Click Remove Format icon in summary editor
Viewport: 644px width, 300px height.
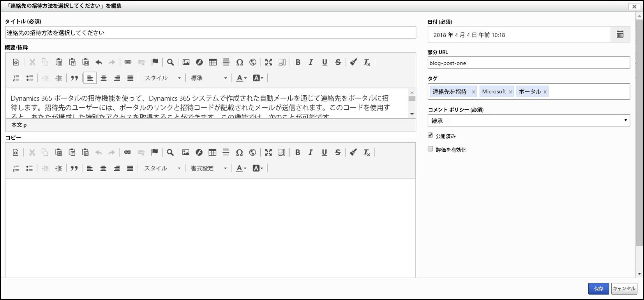point(367,62)
